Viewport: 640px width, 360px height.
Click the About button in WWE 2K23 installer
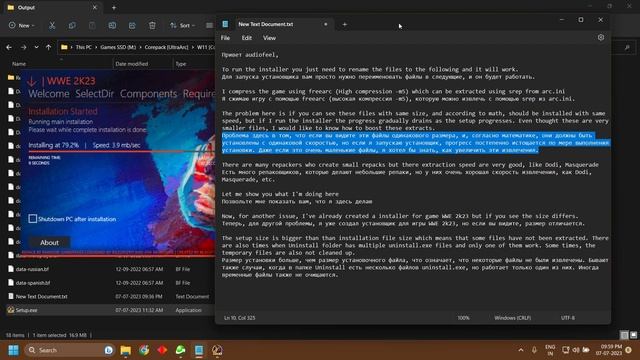[49, 242]
